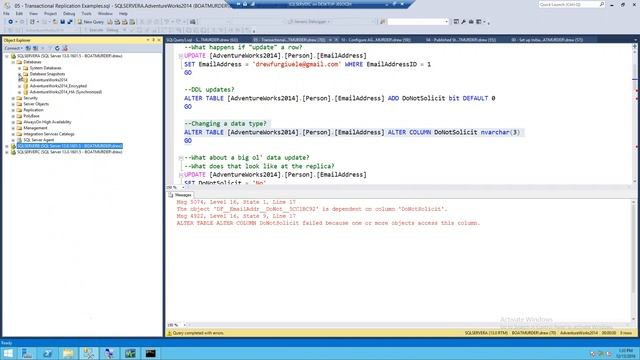The image size is (640, 360).
Task: Click the activity monitor icon in Object Explorer toolbar
Action: pyautogui.click(x=65, y=48)
